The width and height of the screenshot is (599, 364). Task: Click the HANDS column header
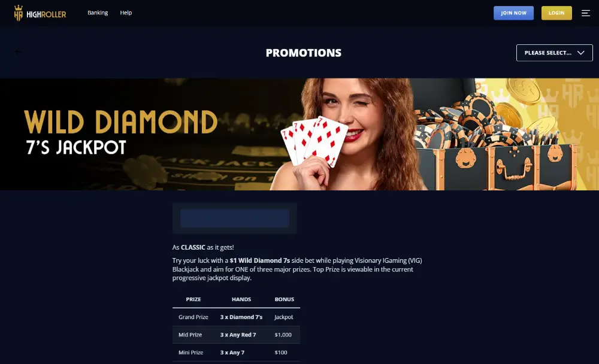(241, 299)
